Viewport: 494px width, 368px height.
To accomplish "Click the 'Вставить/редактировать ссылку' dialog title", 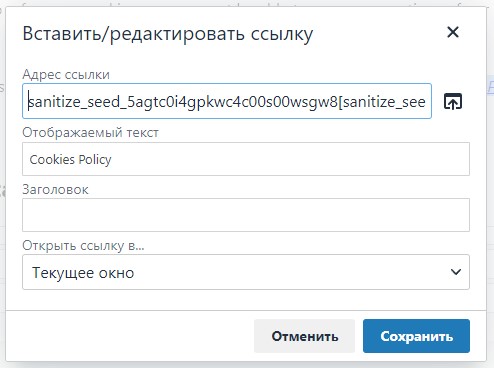I will 168,34.
